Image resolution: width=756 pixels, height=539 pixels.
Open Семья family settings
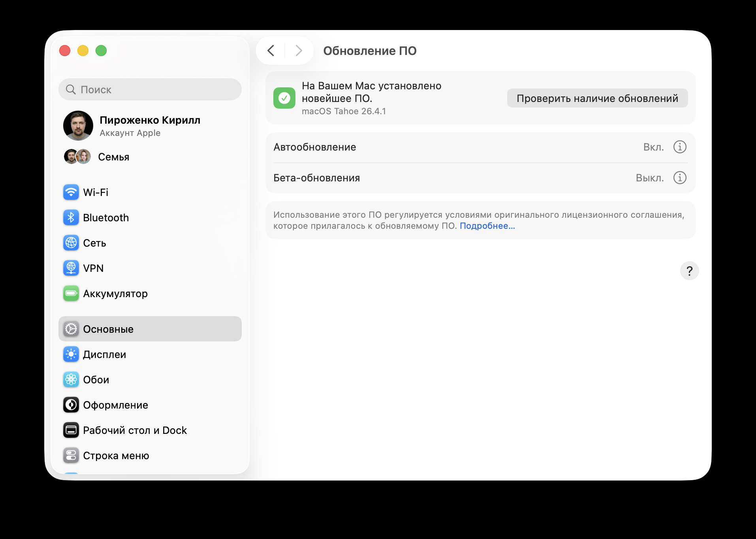pyautogui.click(x=113, y=156)
